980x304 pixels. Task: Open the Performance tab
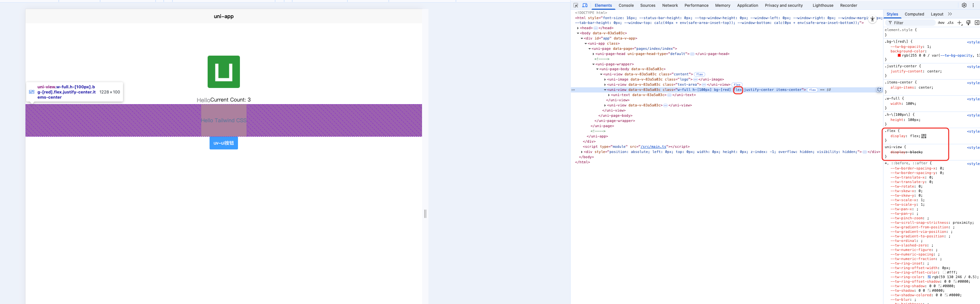pyautogui.click(x=696, y=5)
